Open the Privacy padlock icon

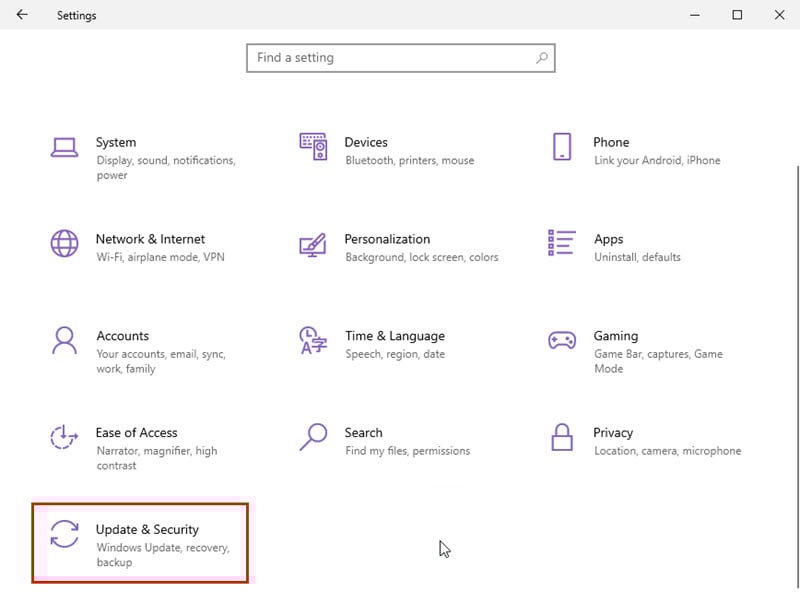pos(562,437)
